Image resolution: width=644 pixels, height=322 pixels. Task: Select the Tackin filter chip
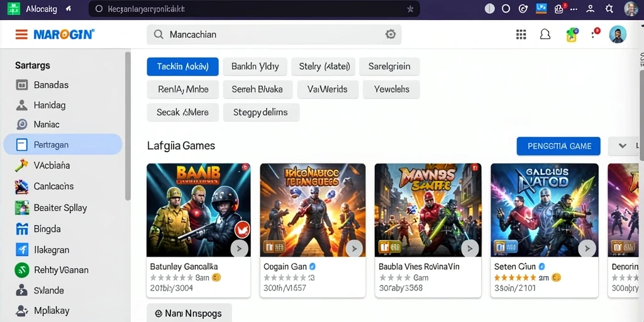tap(183, 67)
